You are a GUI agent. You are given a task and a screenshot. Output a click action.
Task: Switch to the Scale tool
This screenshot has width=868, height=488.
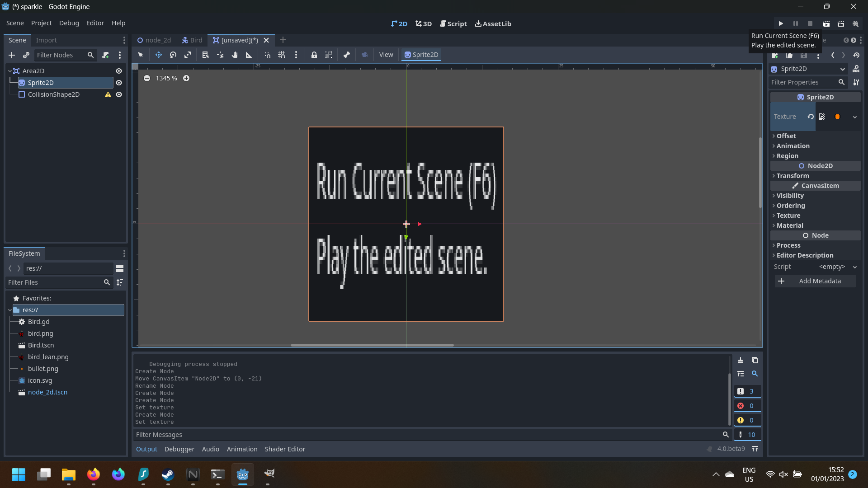coord(187,55)
